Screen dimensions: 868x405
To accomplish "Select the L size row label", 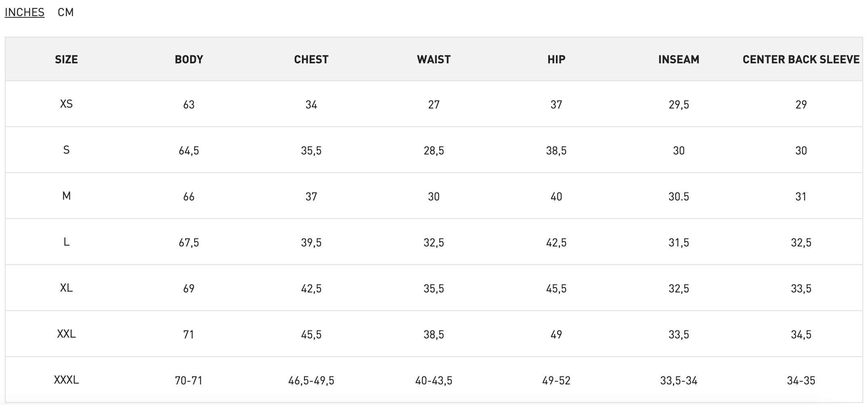I will coord(67,242).
